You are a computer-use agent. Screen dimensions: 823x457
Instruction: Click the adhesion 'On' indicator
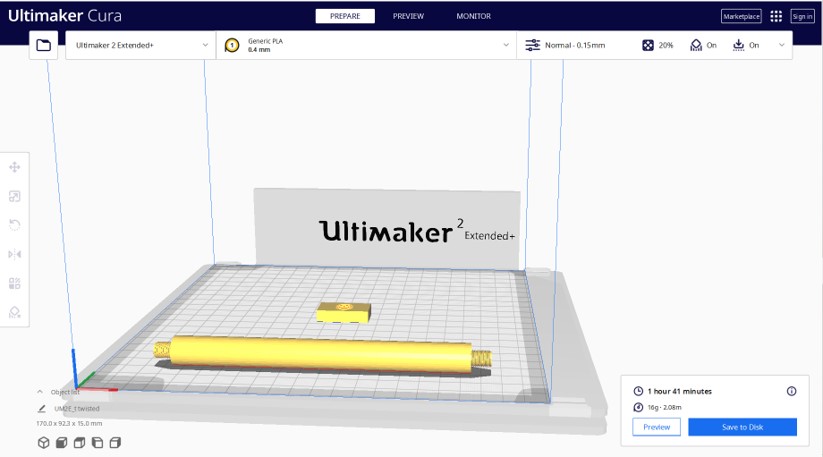click(746, 45)
